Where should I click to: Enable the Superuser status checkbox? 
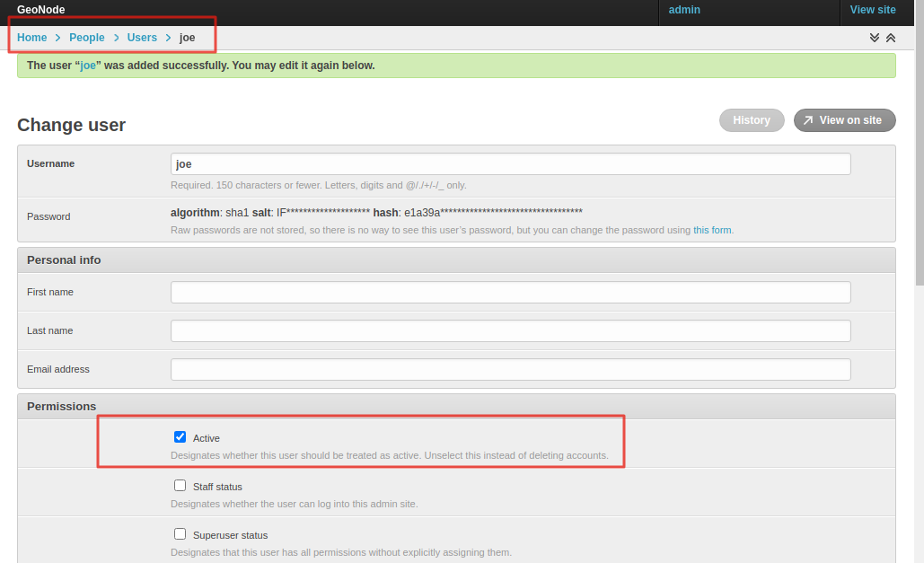[180, 534]
